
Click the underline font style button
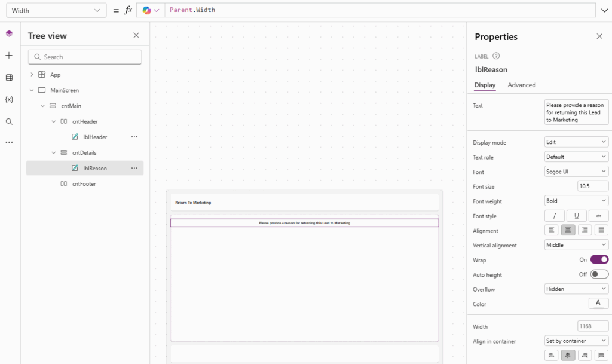coord(576,216)
